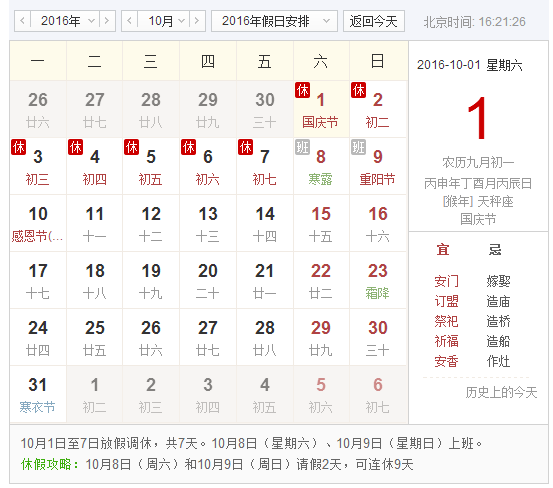Select October 2 初二 holiday
The height and width of the screenshot is (488, 553).
378,109
